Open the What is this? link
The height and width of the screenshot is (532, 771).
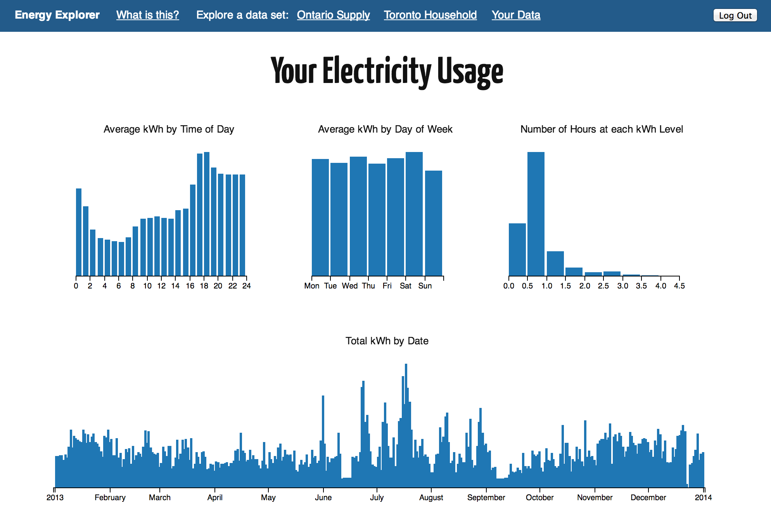[147, 15]
